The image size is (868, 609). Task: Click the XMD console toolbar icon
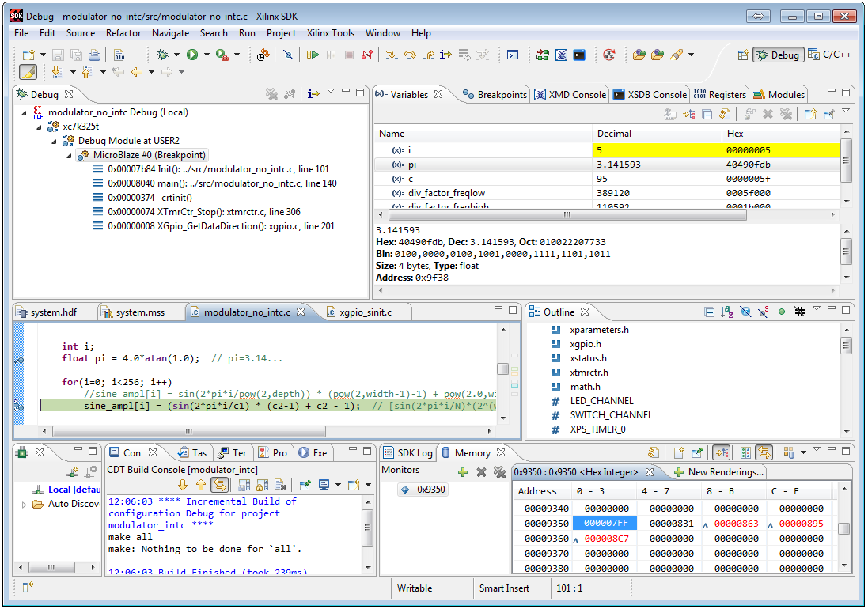(561, 55)
